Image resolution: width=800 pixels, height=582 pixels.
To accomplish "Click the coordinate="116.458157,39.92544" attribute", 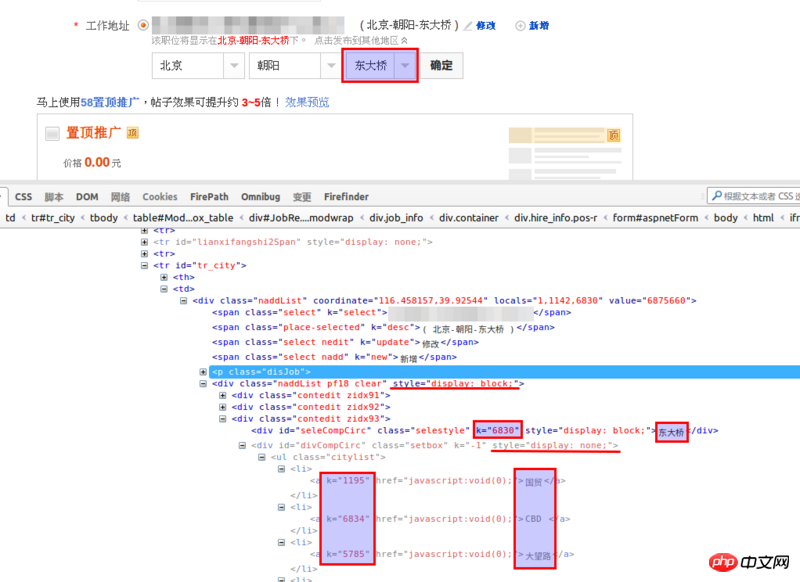I will [401, 301].
